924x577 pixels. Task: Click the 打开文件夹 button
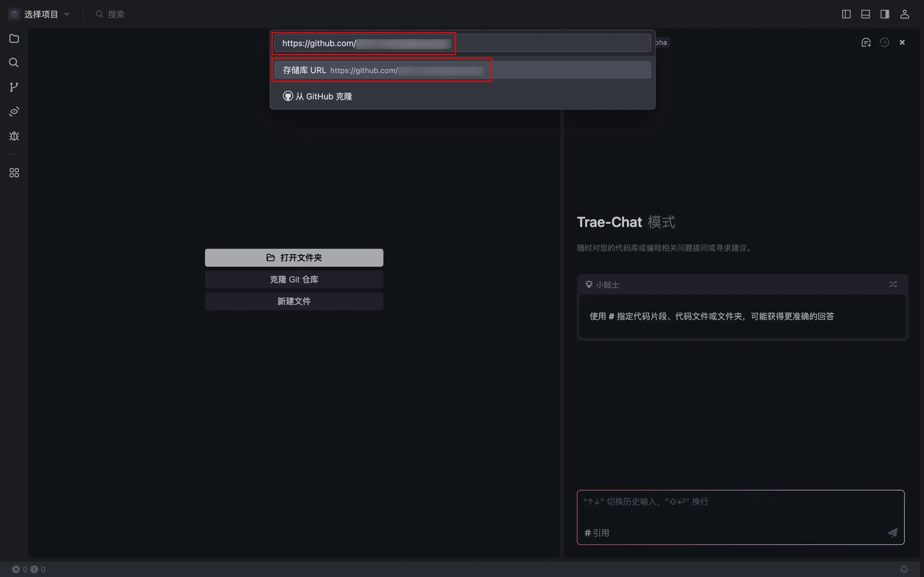tap(294, 258)
